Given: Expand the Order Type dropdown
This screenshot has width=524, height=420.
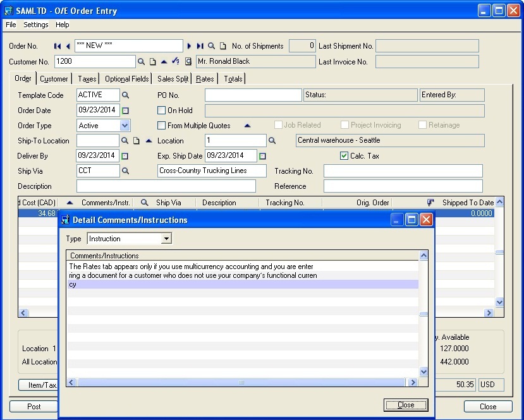Looking at the screenshot, I should pos(125,126).
